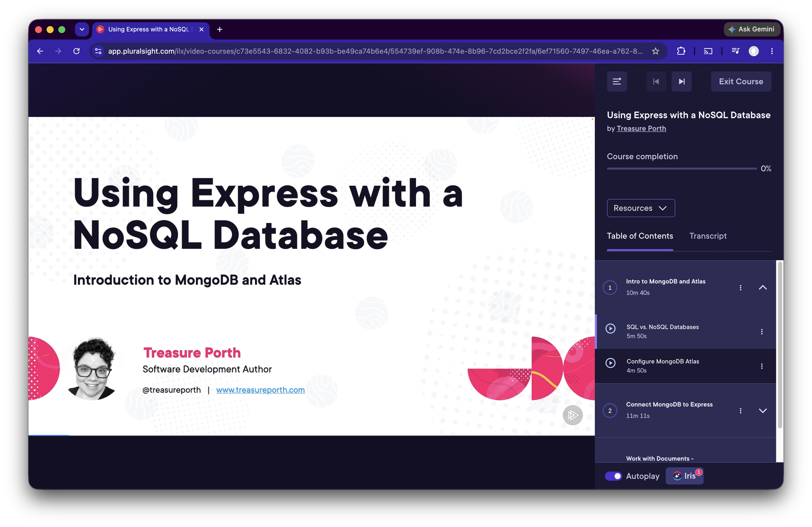Click the video slide to pause playback
Screen dimensions: 812x527
click(x=311, y=276)
